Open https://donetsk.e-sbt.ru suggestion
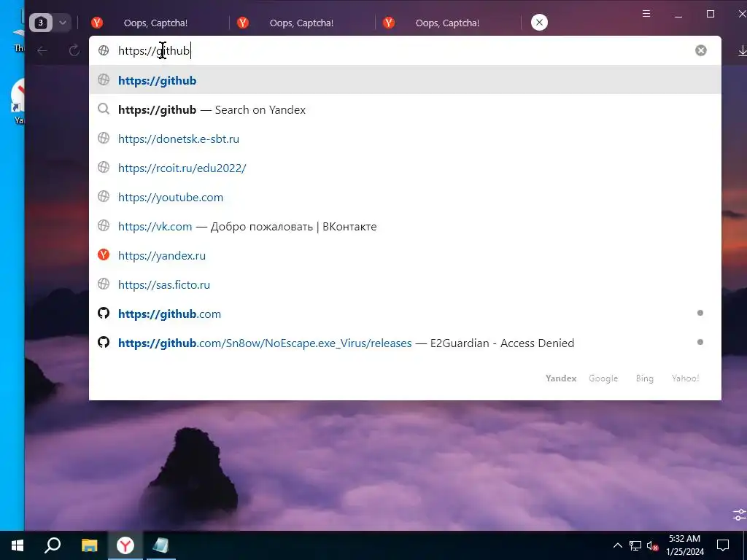The width and height of the screenshot is (747, 560). pyautogui.click(x=405, y=139)
